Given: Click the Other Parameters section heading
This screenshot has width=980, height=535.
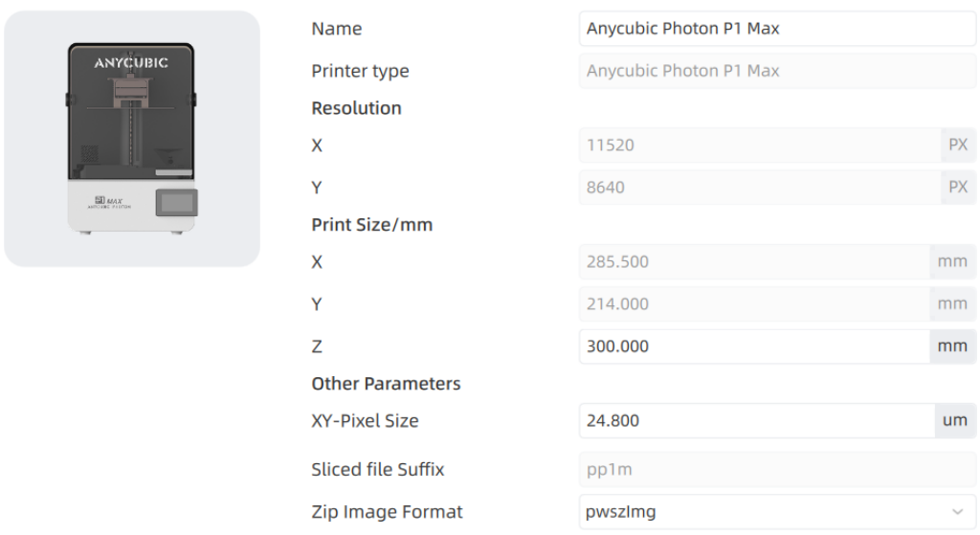Looking at the screenshot, I should point(386,383).
